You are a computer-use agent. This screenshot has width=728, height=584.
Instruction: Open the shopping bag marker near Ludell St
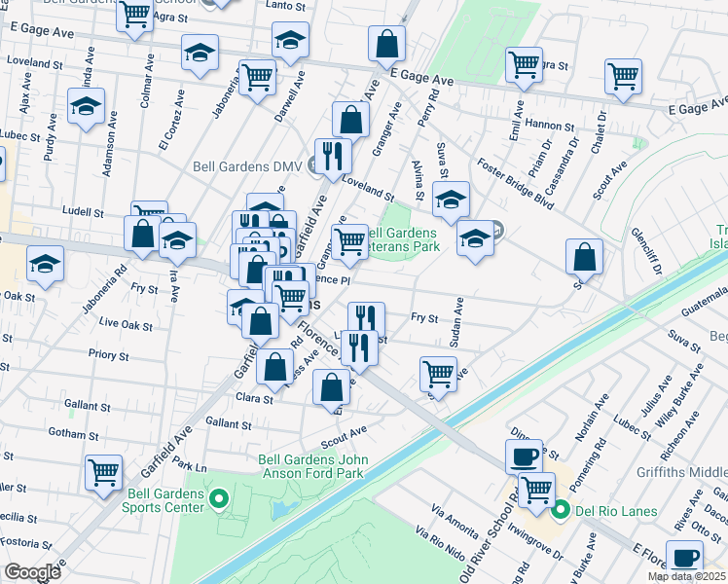point(142,235)
